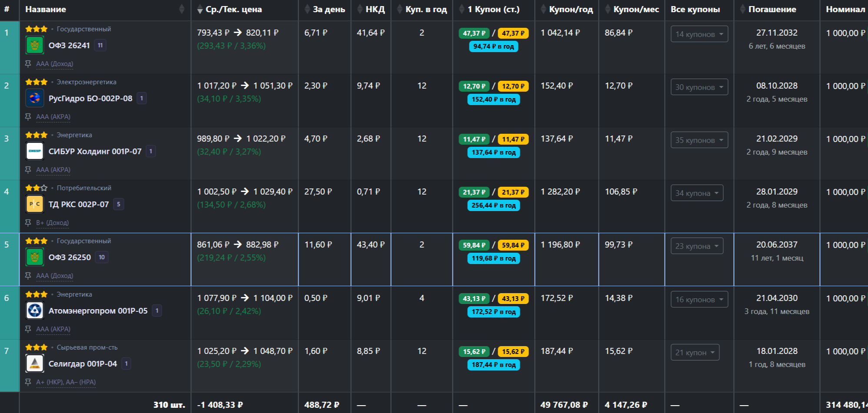The image size is (868, 413).
Task: Open the AAA (АКРА) rating for РусГидро
Action: (x=53, y=117)
